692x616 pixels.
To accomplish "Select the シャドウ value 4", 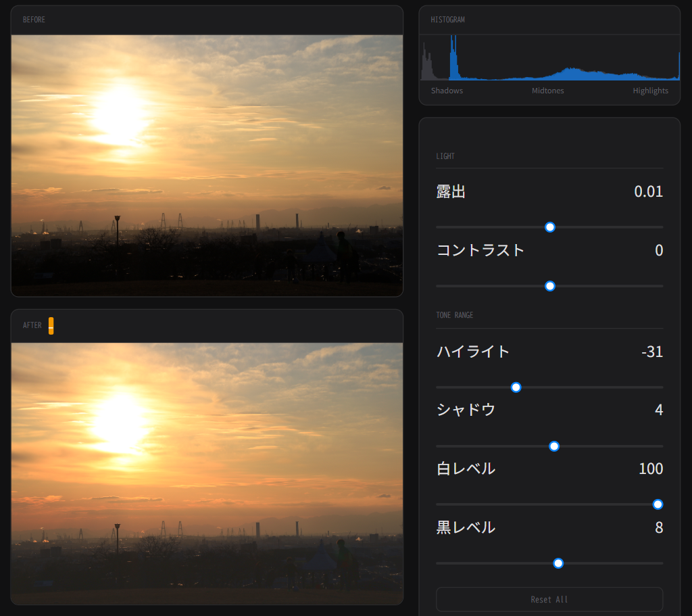I will [x=659, y=410].
